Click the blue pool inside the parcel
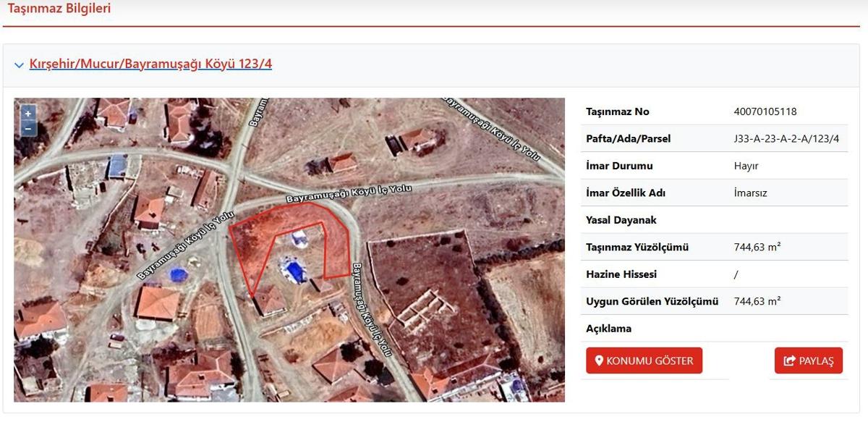Screen dimensions: 868x422 pos(294,271)
